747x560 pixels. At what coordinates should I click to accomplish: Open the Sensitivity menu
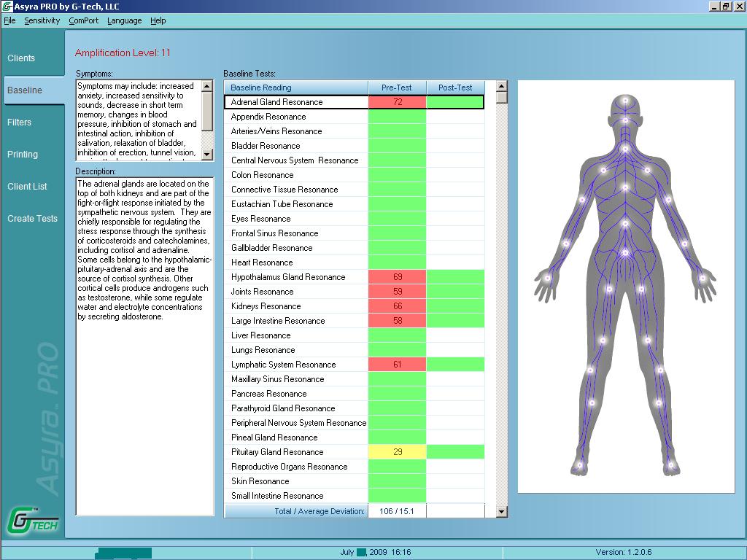[42, 20]
